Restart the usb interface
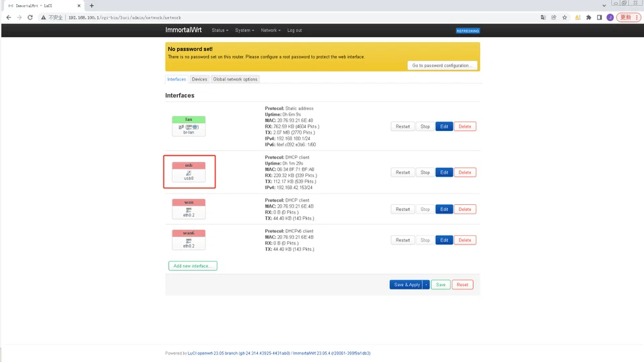The width and height of the screenshot is (644, 362). click(x=402, y=173)
